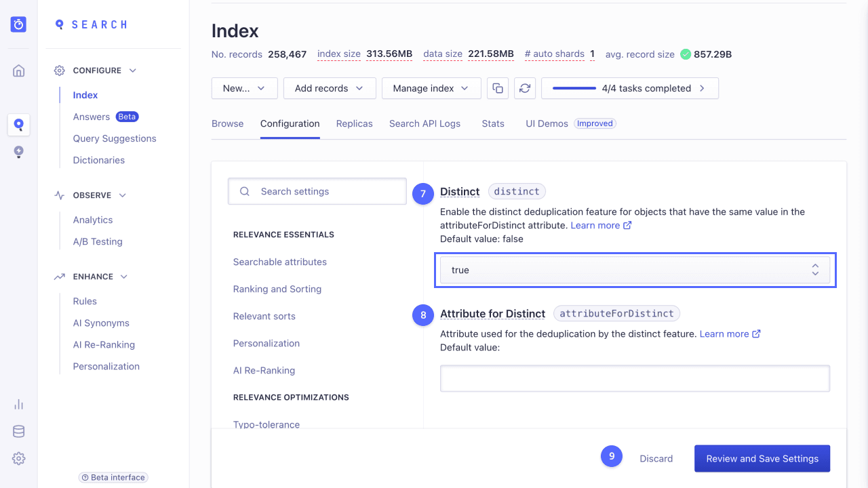Switch to the Search API Logs tab
Viewport: 868px width, 488px height.
425,123
